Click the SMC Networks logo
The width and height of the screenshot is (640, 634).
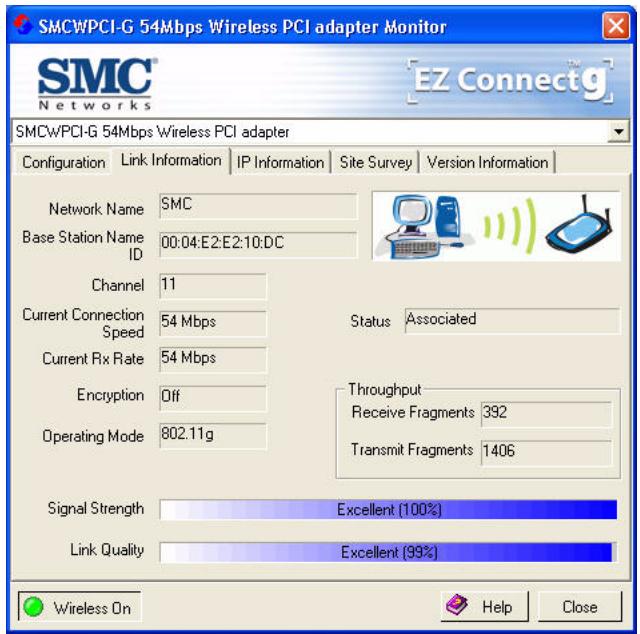click(96, 84)
